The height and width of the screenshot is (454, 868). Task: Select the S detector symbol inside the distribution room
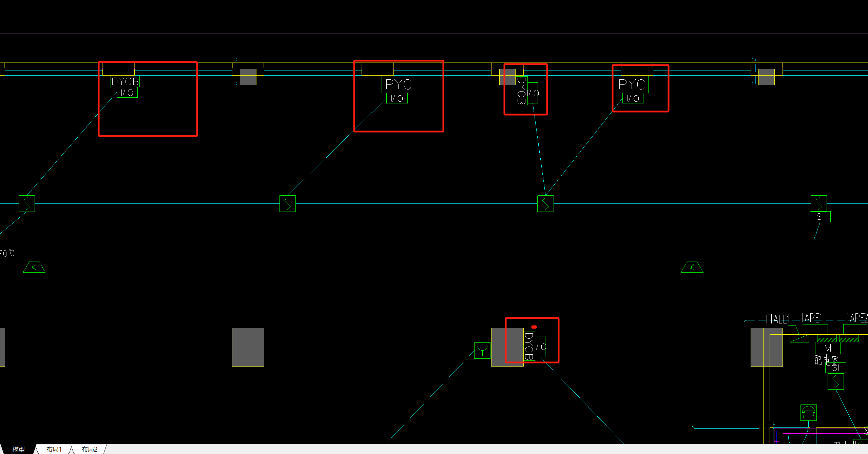pyautogui.click(x=836, y=381)
